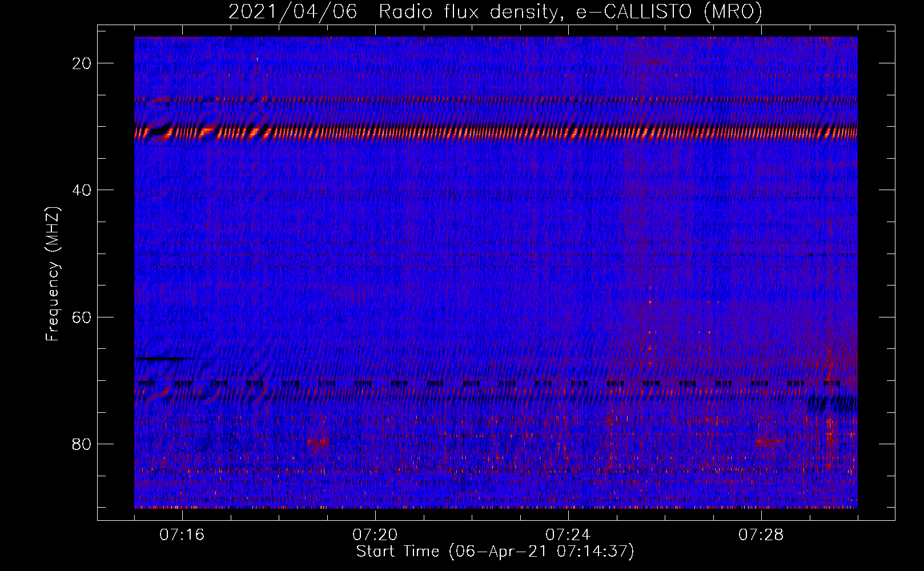The image size is (924, 571).
Task: Click the time tick label '07:20'
Action: [375, 535]
